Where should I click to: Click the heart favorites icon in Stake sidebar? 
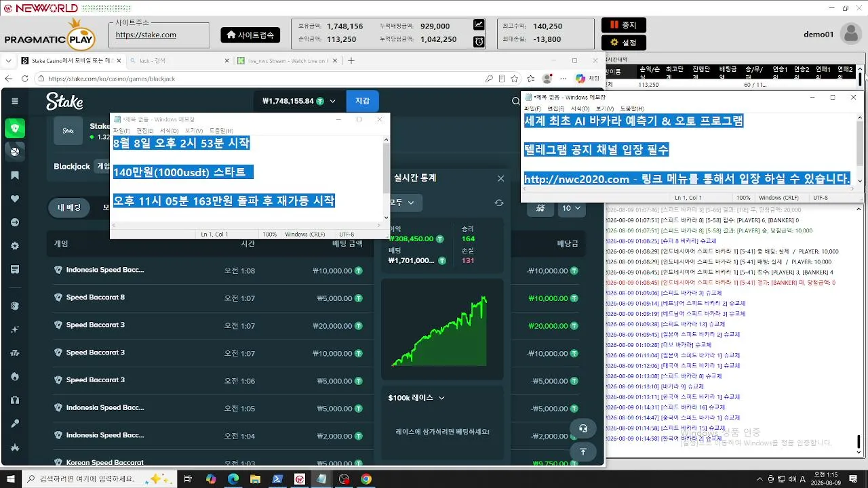pos(15,199)
